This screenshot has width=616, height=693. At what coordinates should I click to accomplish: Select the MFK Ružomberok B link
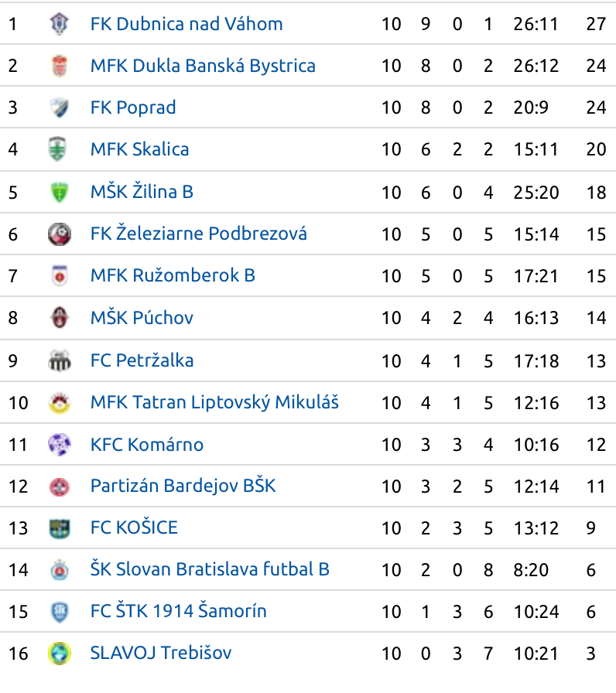point(173,275)
